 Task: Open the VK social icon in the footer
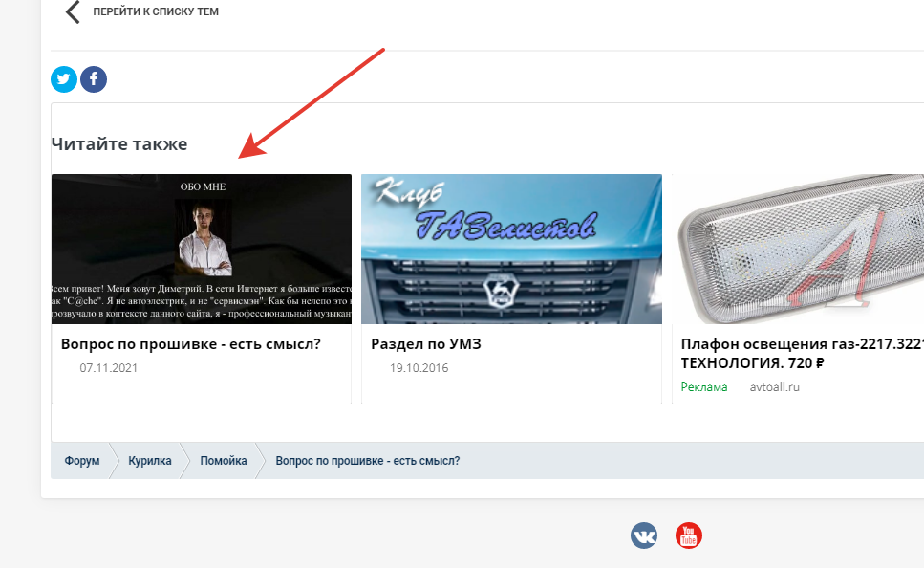pos(644,535)
